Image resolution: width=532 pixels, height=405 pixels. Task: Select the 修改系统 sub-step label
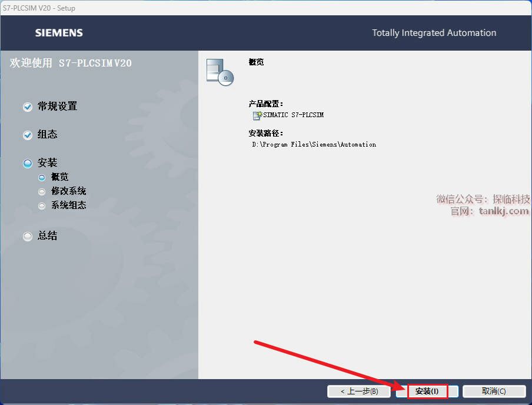tap(68, 191)
